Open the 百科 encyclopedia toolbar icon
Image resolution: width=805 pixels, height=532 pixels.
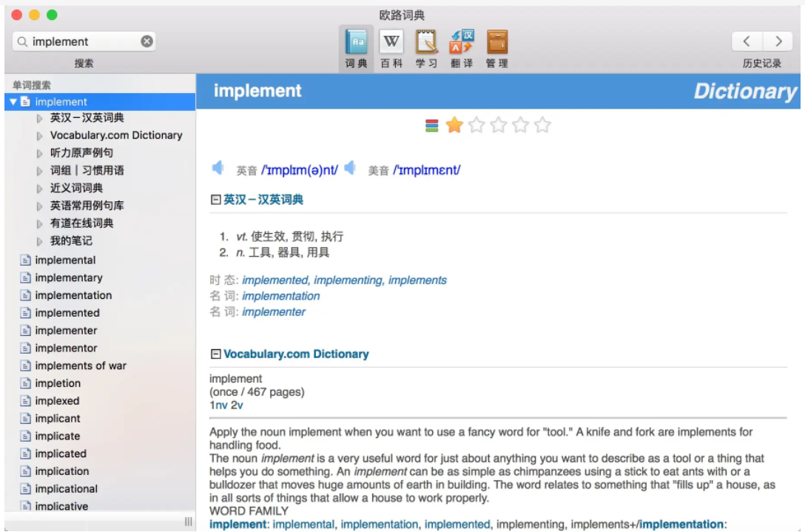click(391, 49)
